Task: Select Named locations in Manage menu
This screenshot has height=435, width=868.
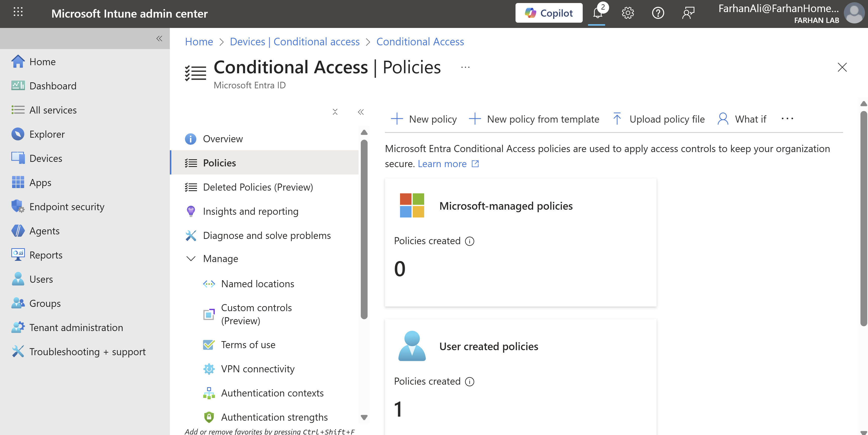Action: coord(257,284)
